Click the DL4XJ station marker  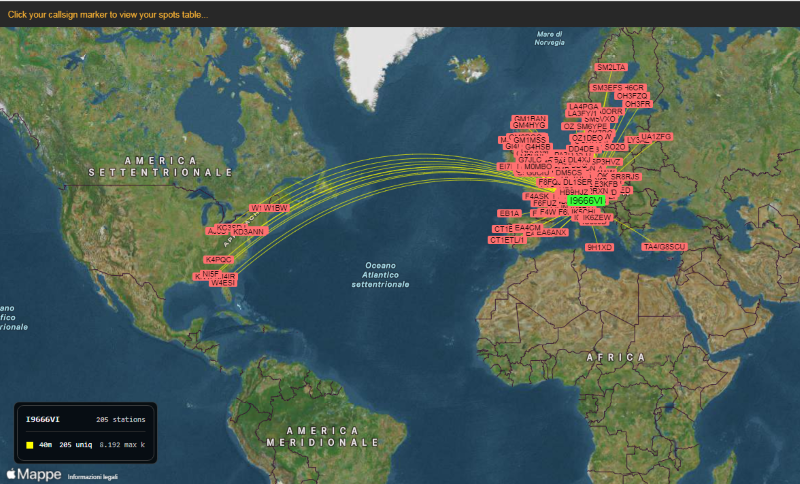pyautogui.click(x=579, y=160)
